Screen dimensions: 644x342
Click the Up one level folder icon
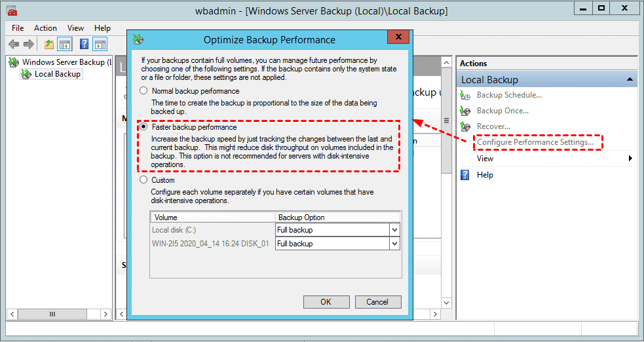coord(49,44)
